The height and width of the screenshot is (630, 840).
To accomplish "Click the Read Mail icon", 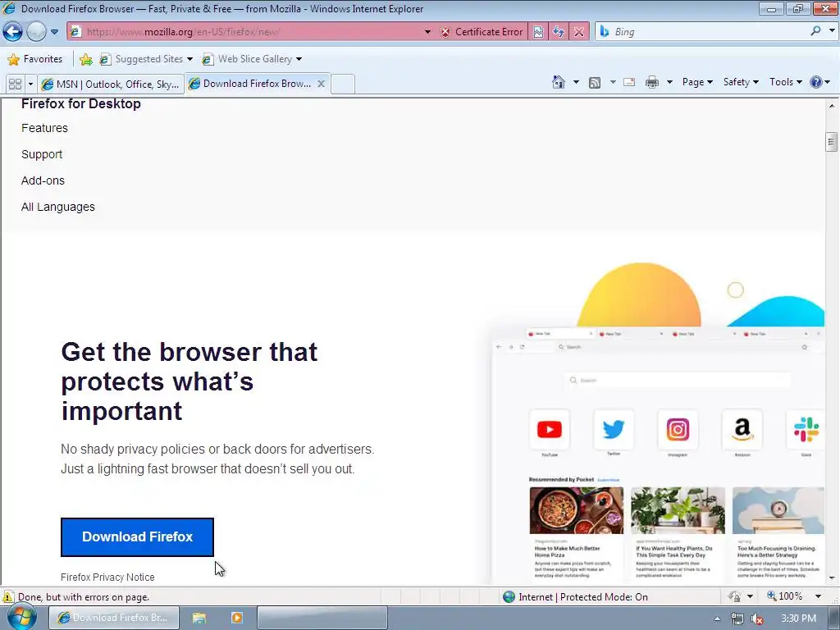I will [629, 82].
